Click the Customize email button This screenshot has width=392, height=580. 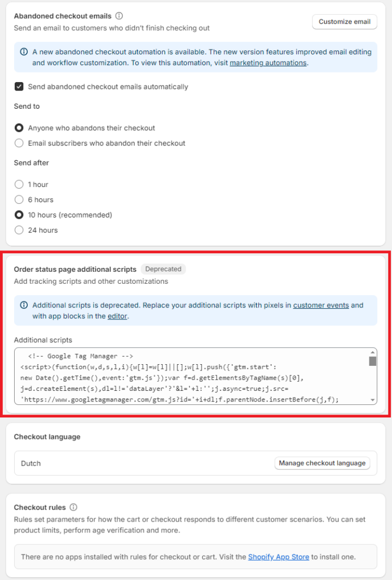[x=344, y=22]
